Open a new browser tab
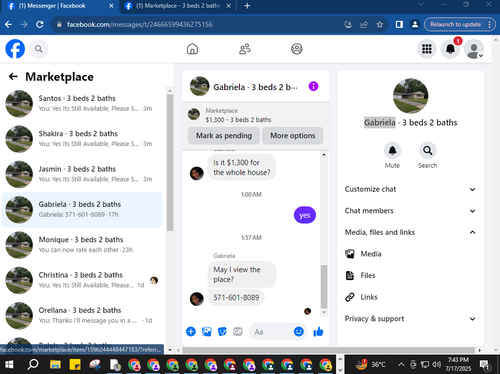This screenshot has height=374, width=500. pos(247,6)
